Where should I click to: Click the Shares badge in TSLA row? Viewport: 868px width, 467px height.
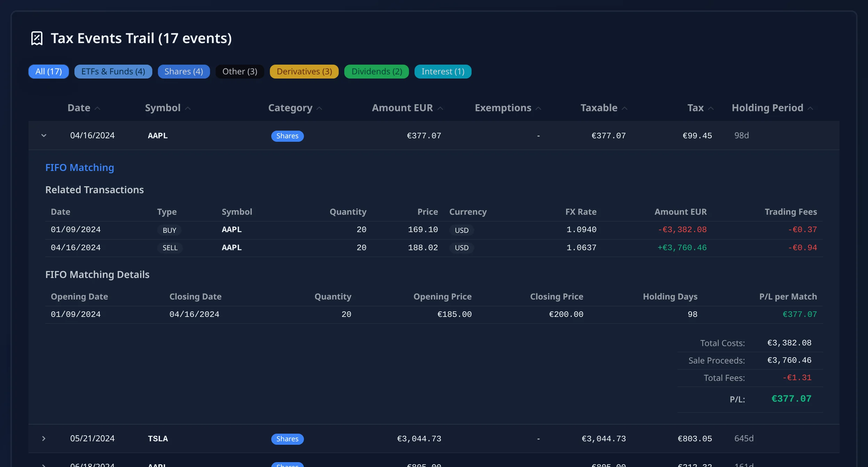point(287,439)
